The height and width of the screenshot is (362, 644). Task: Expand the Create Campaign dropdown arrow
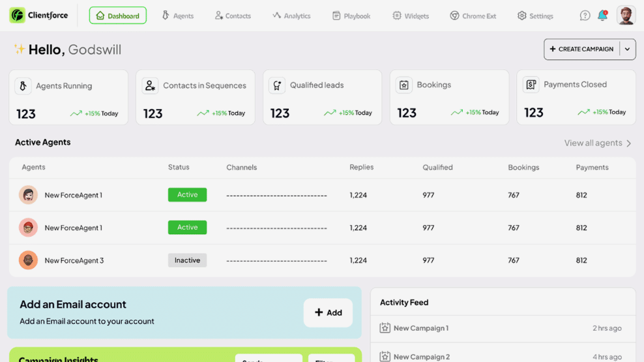(x=627, y=49)
